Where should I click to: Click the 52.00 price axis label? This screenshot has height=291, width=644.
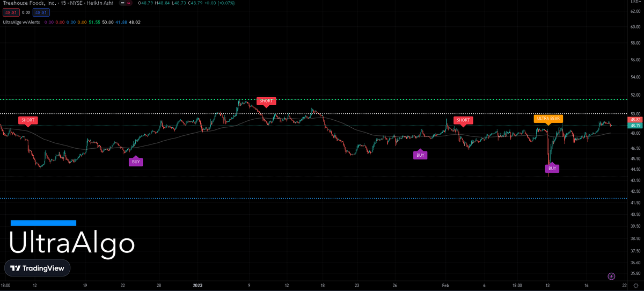(x=636, y=95)
